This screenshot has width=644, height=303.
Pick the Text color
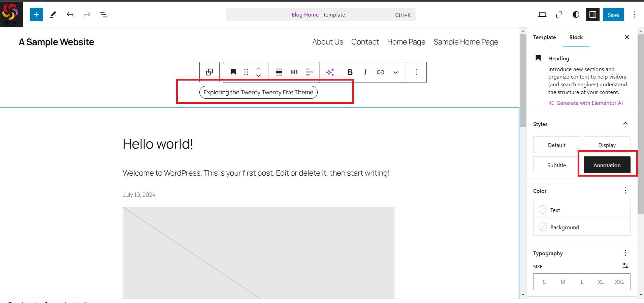coord(582,210)
